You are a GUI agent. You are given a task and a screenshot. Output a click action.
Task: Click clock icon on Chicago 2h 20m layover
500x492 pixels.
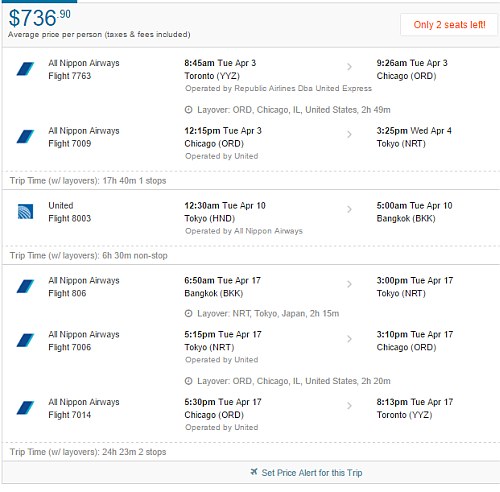(x=189, y=381)
